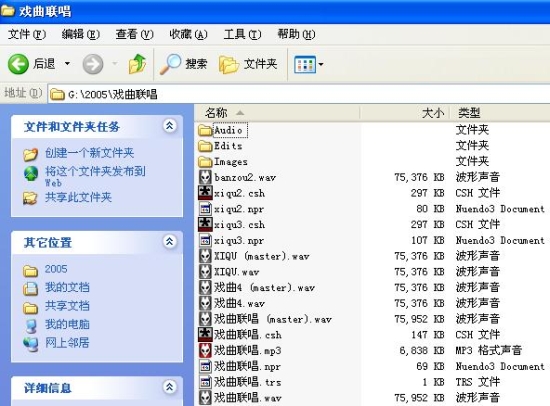
Task: Click the 创建一个新文件夹 link
Action: coord(89,153)
